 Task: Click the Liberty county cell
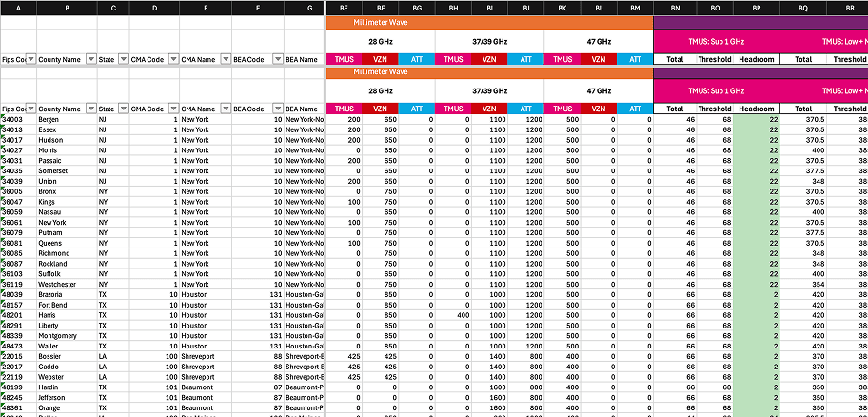click(x=67, y=325)
